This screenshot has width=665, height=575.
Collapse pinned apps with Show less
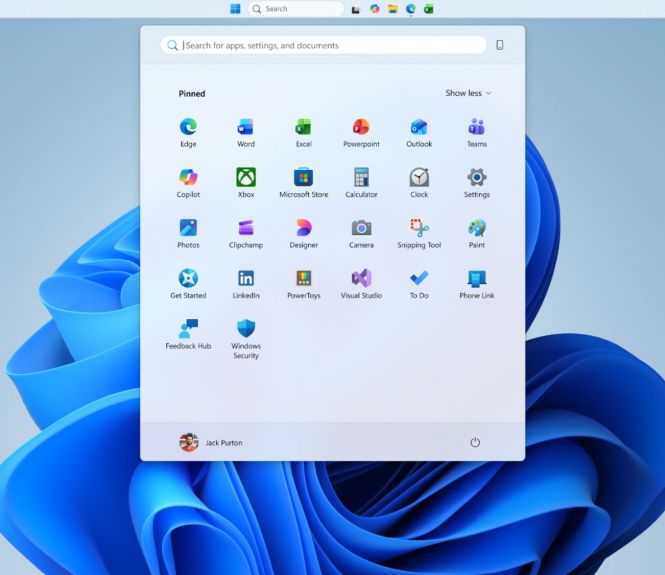(468, 93)
